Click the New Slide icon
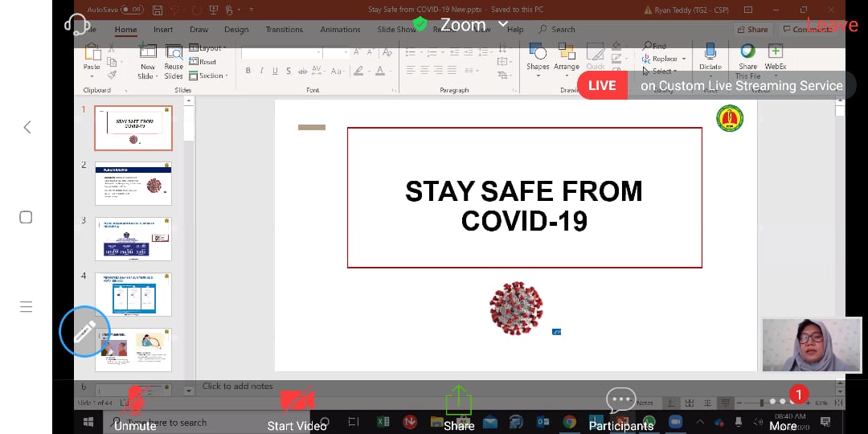 [147, 51]
